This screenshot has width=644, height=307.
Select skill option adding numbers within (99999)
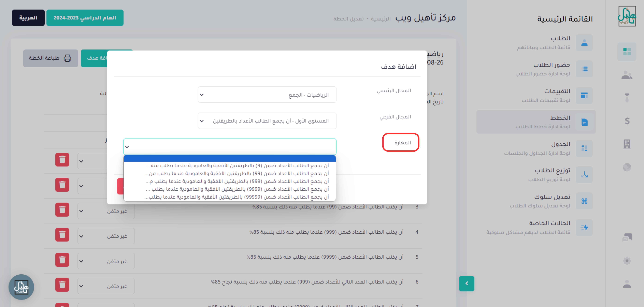coord(230,197)
